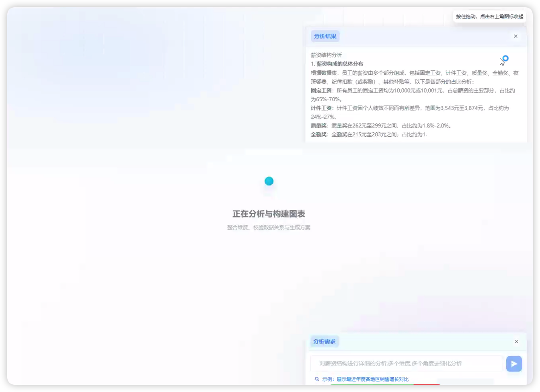The height and width of the screenshot is (392, 540).
Task: Select the 分析结果 panel badge
Action: pos(325,36)
